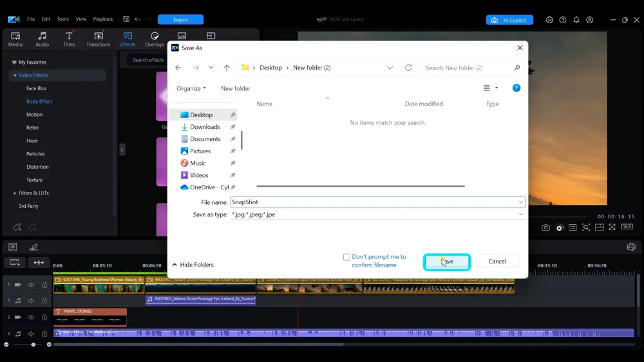Go up one folder level

[x=227, y=68]
